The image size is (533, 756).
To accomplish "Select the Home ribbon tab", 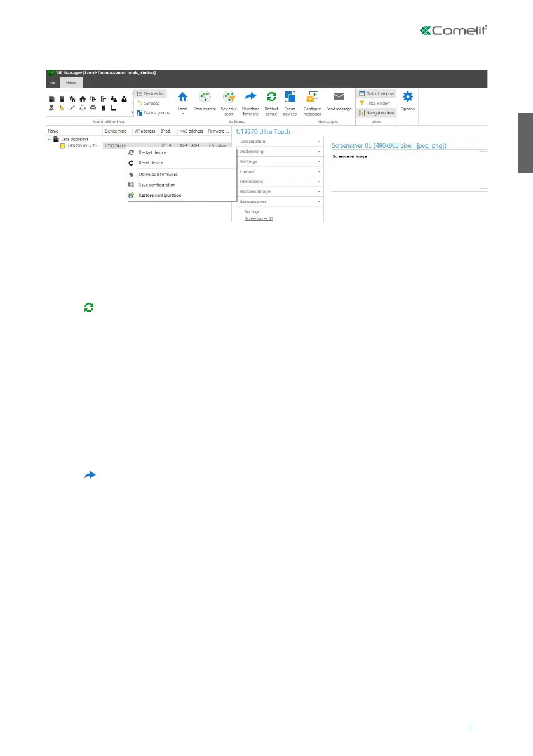I will [x=71, y=83].
